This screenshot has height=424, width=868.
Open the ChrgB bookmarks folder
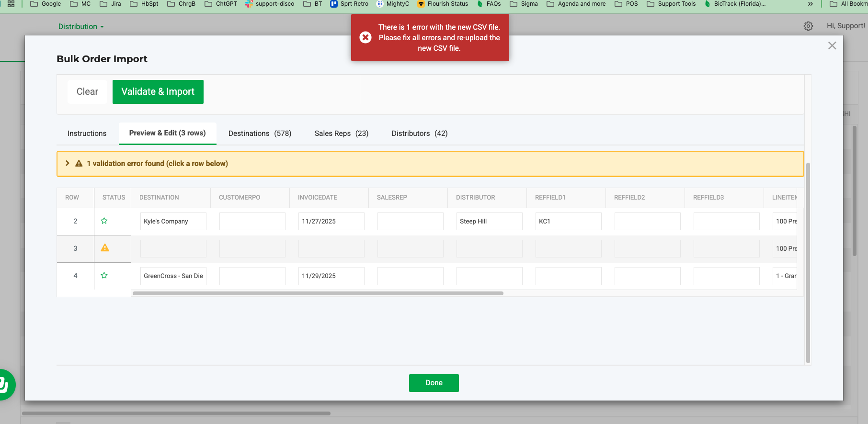coord(181,4)
